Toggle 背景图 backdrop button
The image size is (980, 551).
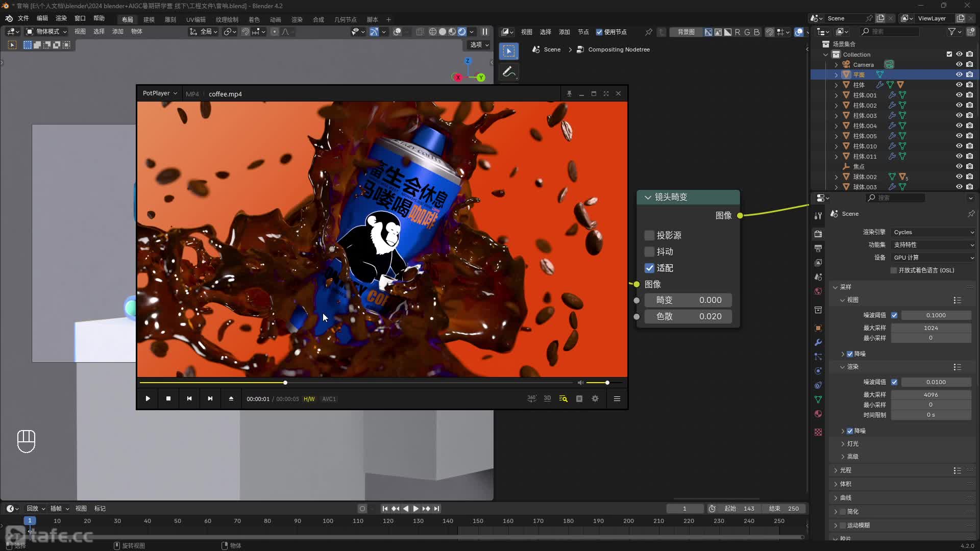pos(685,32)
